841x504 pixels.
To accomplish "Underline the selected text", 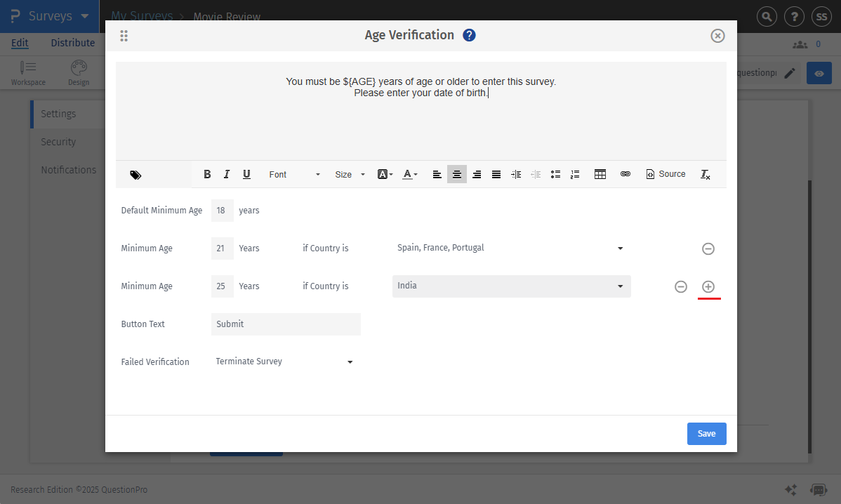I will 246,173.
